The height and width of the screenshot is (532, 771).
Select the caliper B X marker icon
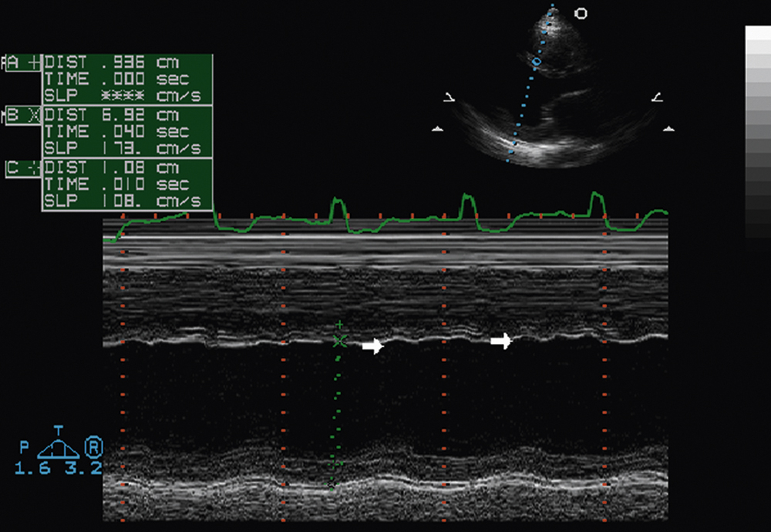(x=33, y=114)
